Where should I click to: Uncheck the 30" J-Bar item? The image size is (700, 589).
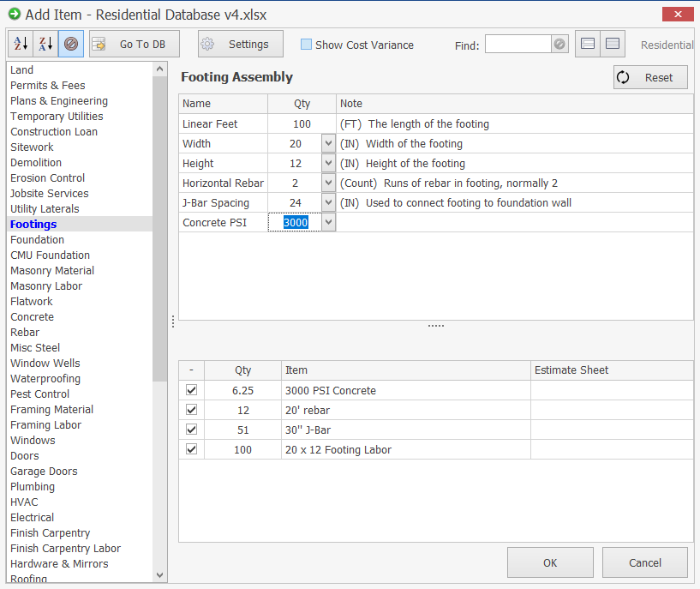pyautogui.click(x=192, y=430)
